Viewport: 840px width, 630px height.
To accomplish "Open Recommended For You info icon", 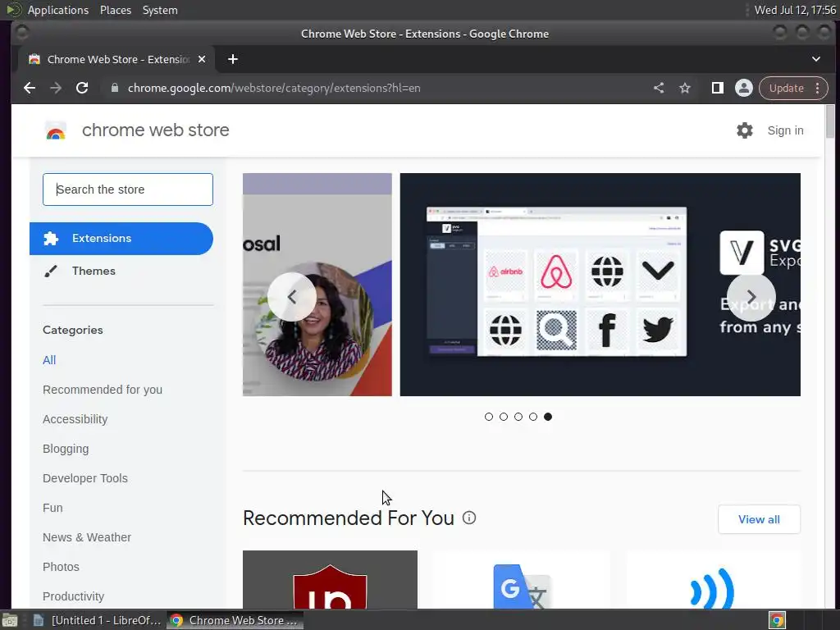I will point(468,518).
